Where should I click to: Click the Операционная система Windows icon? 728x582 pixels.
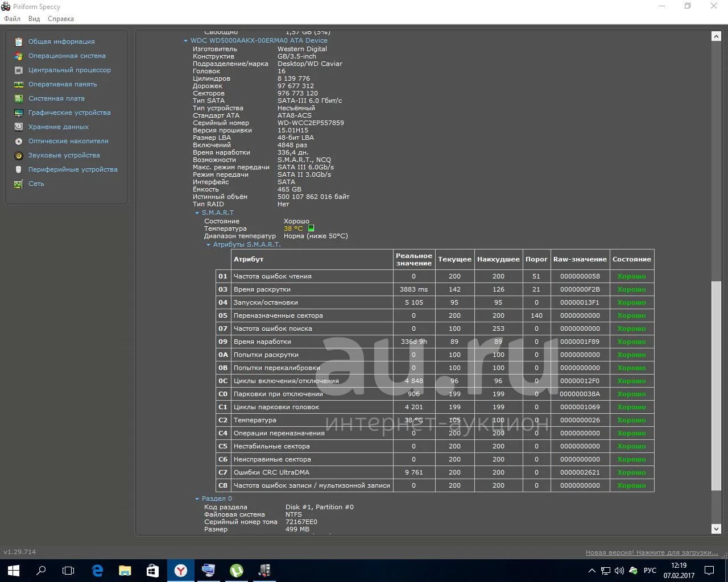19,56
